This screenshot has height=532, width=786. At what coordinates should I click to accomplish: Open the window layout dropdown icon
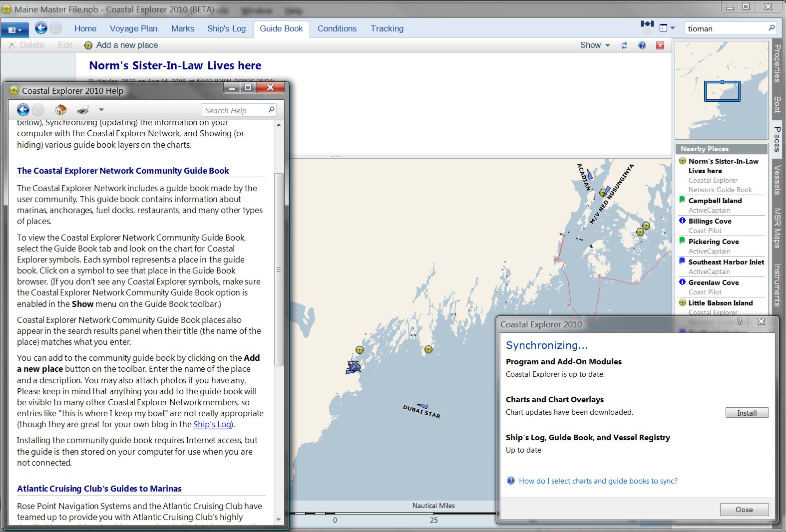(667, 28)
